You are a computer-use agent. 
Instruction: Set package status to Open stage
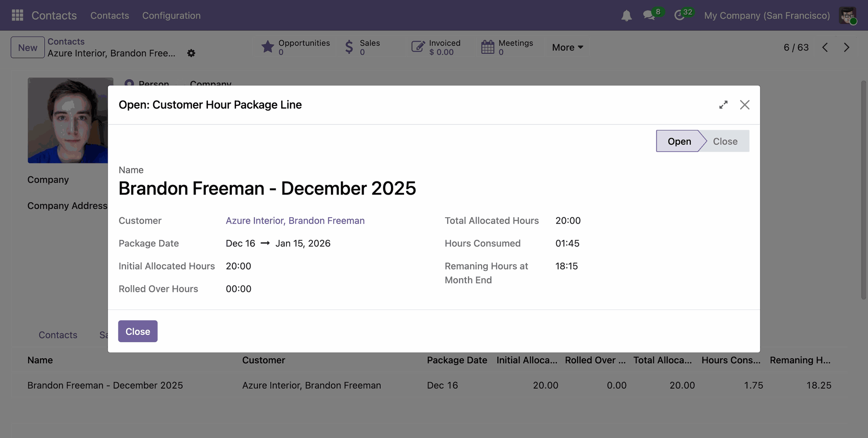click(x=679, y=142)
